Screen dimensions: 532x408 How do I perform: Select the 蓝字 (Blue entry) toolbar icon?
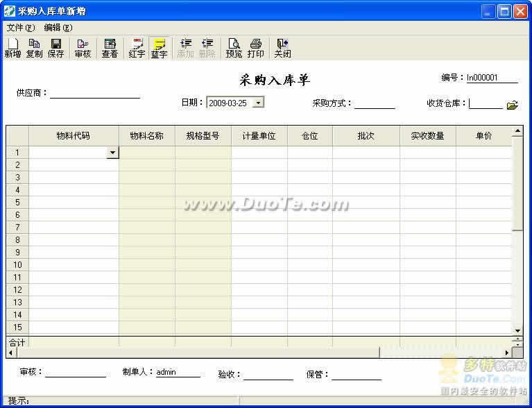point(159,48)
